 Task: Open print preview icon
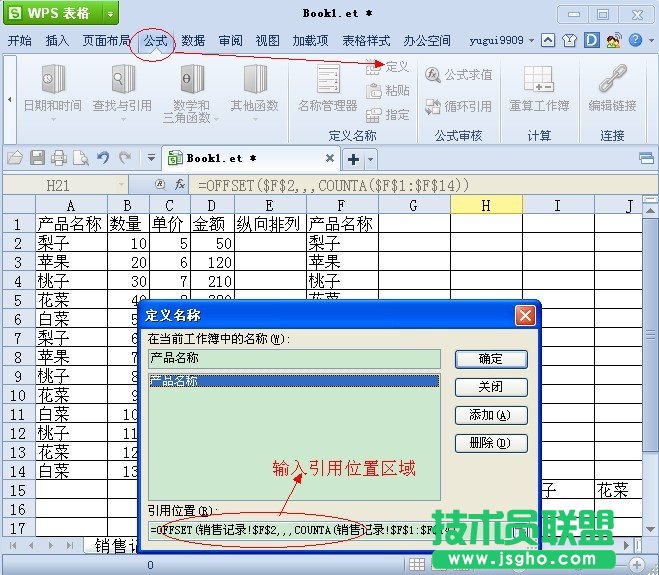81,158
